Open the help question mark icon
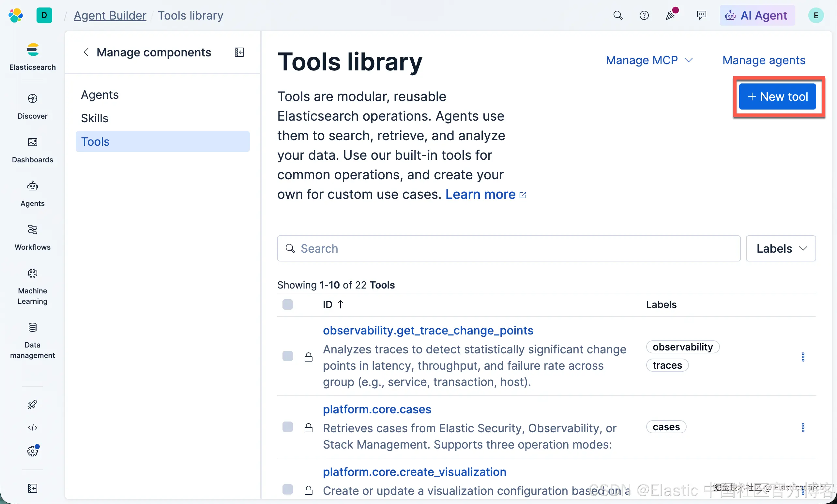 (644, 15)
